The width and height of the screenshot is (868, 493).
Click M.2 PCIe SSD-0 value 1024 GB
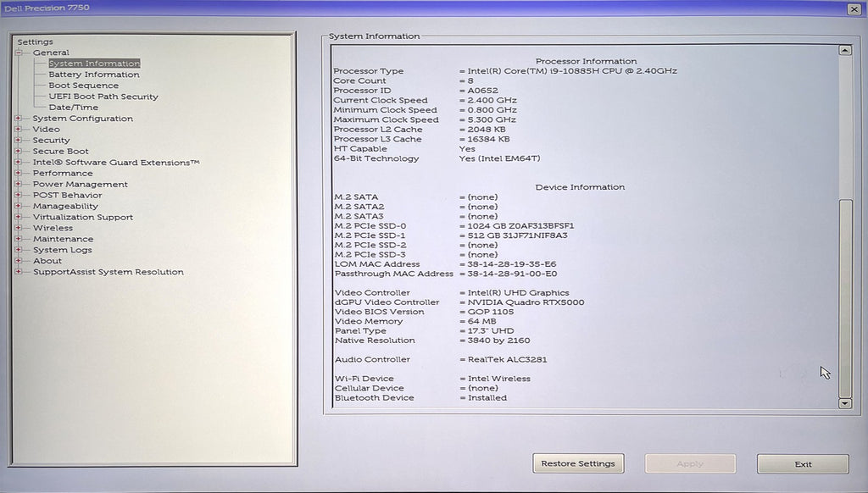point(521,226)
